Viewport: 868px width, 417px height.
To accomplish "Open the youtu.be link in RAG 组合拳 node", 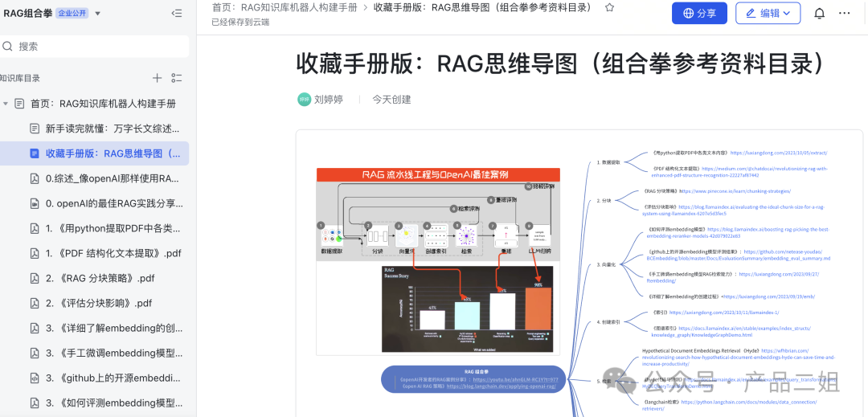I will pos(515,380).
